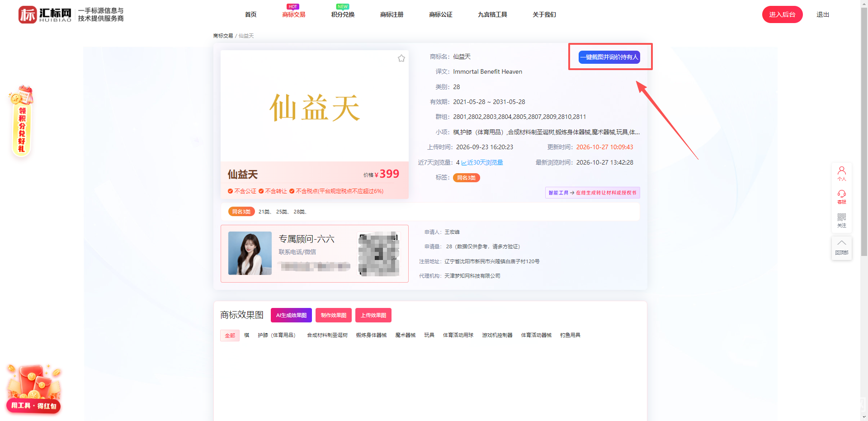This screenshot has width=868, height=421.
Task: Click the consultant portrait photo
Action: [250, 253]
